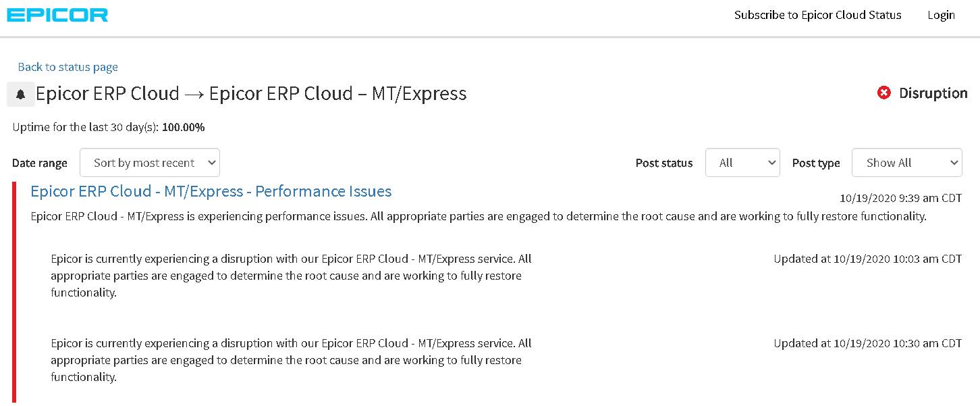
Task: Click the Login link
Action: (x=941, y=15)
